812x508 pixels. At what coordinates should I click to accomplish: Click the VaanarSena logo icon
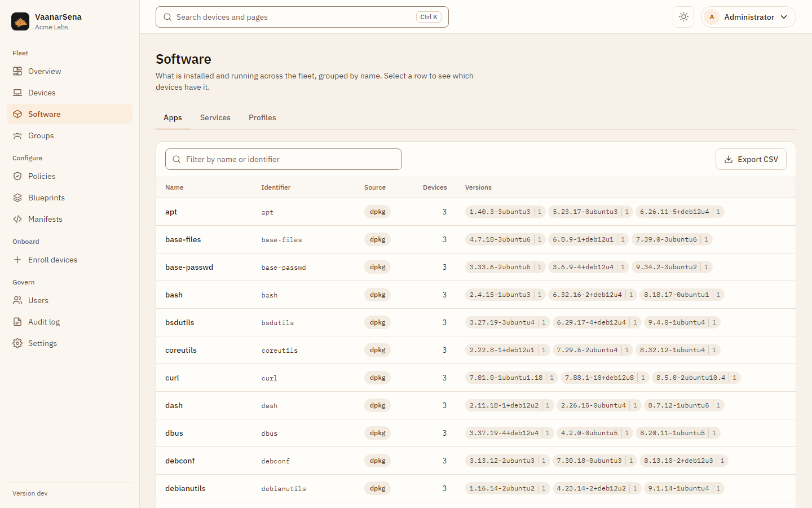tap(20, 21)
